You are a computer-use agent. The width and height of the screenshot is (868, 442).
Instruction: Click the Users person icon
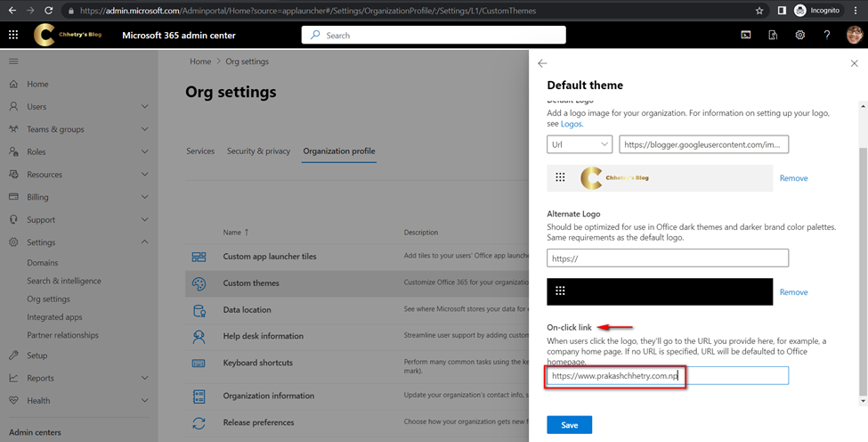click(x=14, y=106)
